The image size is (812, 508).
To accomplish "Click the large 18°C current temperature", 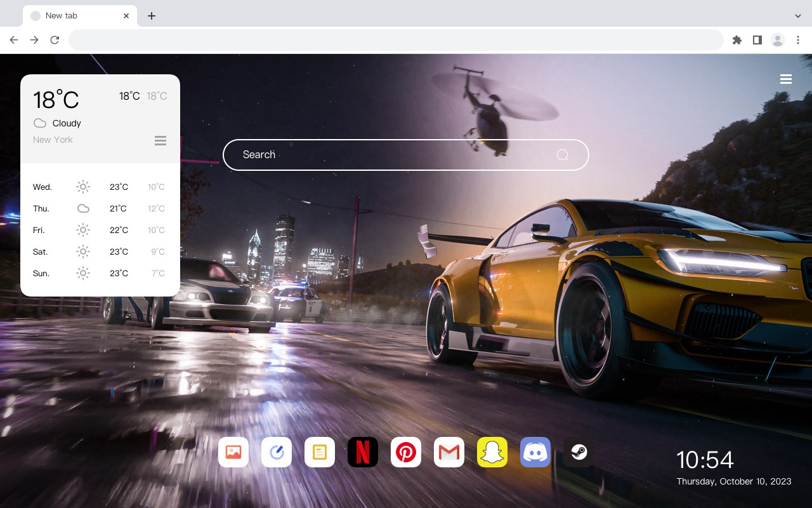I will [x=56, y=100].
